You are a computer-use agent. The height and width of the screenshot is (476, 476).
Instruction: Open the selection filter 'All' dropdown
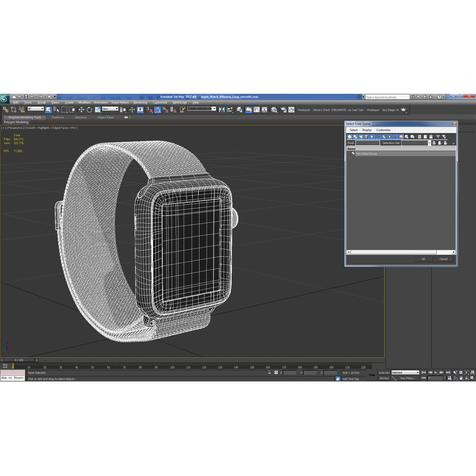36,109
